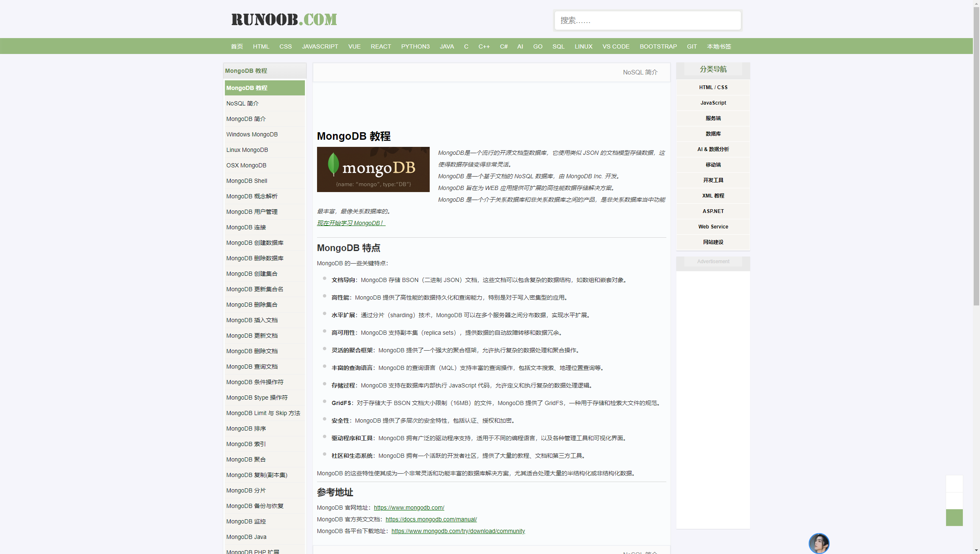This screenshot has width=980, height=554.
Task: Open MongoDB Java sidebar link
Action: coord(265,537)
